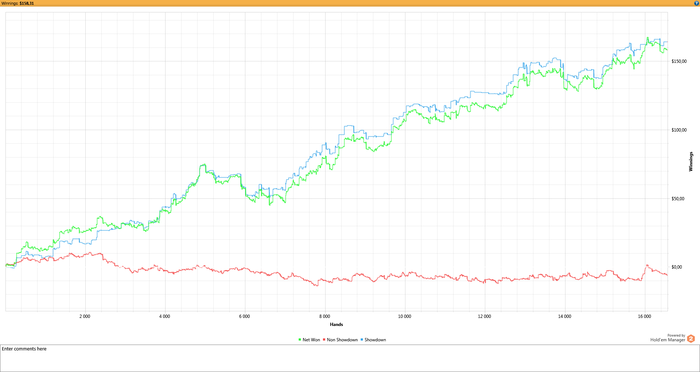Click the $100,00 y-axis label
This screenshot has height=372, width=700.
pos(678,130)
